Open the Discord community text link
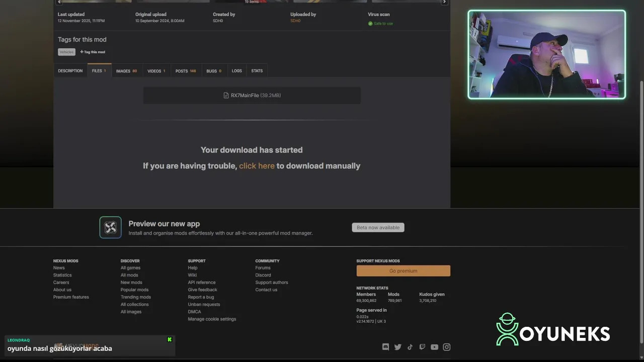 coord(263,275)
